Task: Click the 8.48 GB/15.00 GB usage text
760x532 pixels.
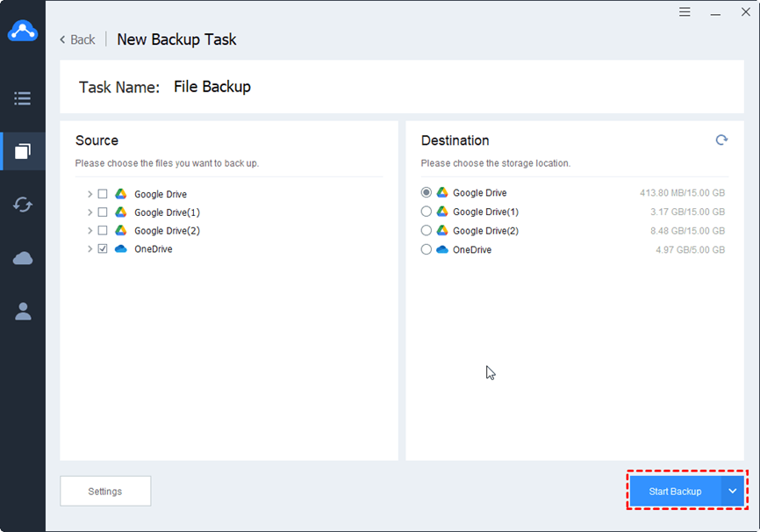Action: pyautogui.click(x=688, y=231)
